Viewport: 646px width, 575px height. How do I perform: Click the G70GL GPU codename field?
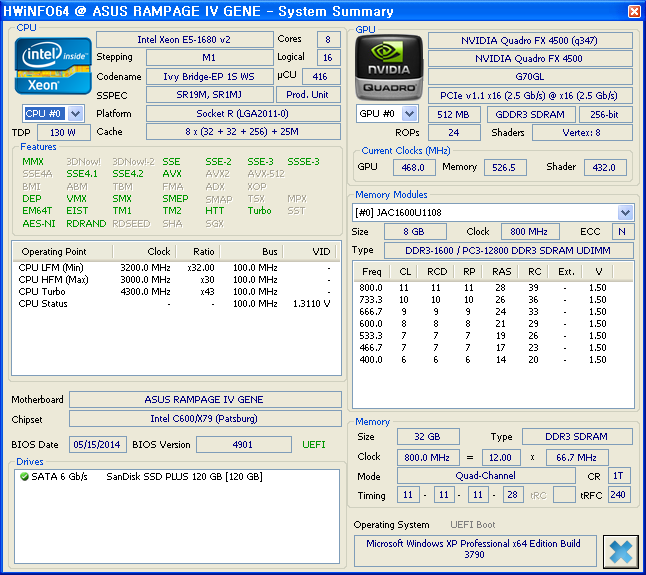point(530,77)
